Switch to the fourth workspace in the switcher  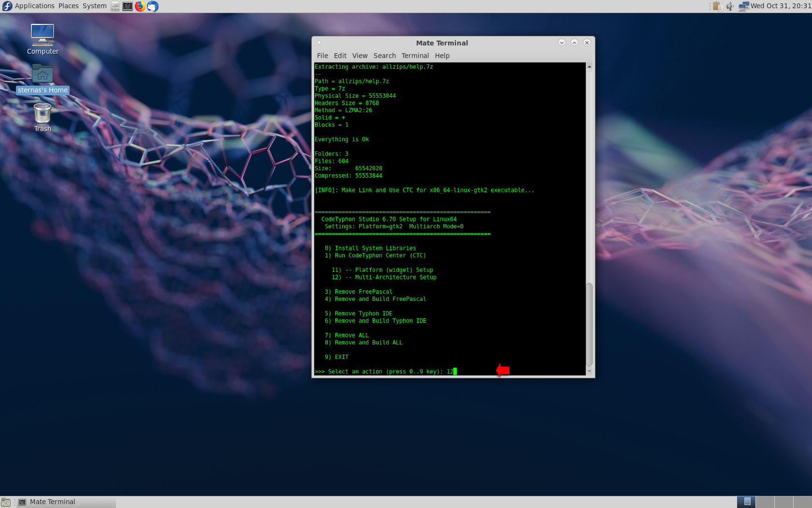pos(802,502)
